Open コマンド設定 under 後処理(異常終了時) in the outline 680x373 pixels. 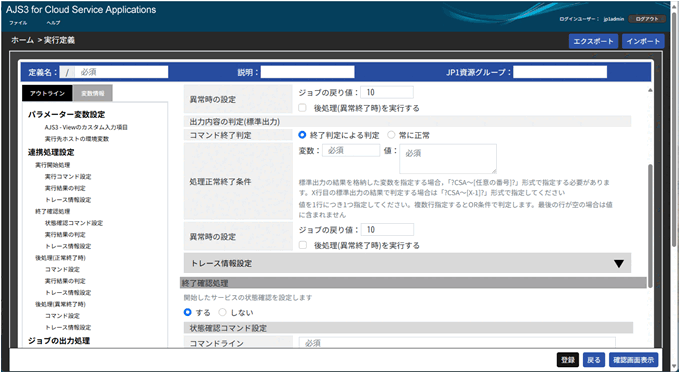click(x=62, y=316)
